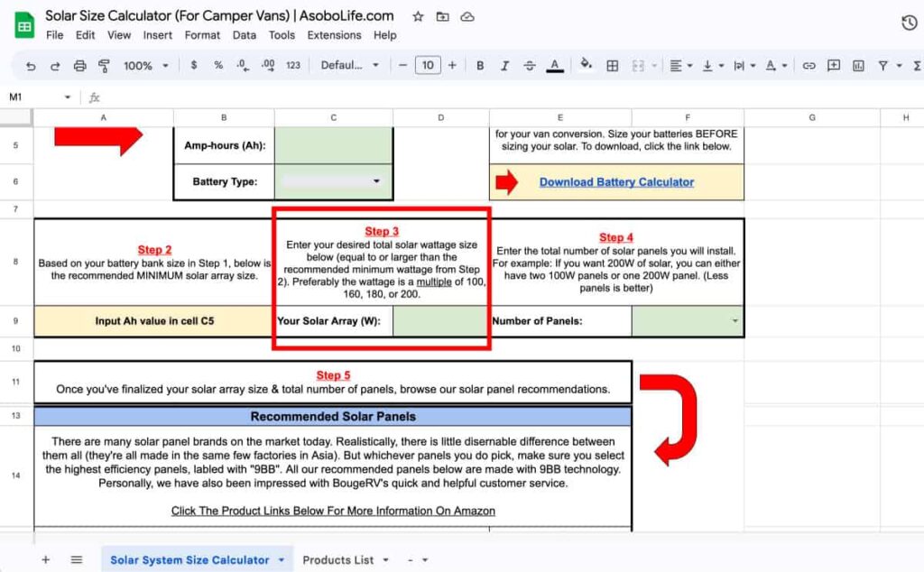Click the Add sheet plus button

click(x=45, y=559)
